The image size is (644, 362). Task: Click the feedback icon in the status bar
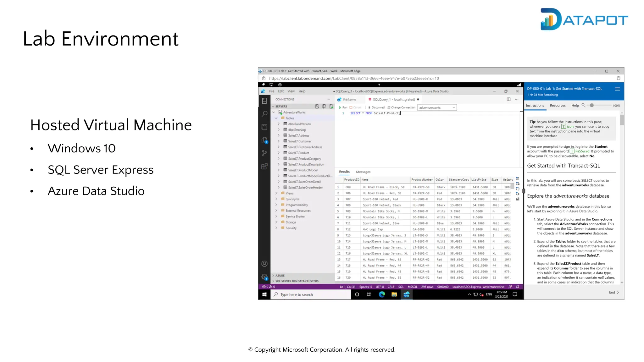(x=510, y=287)
